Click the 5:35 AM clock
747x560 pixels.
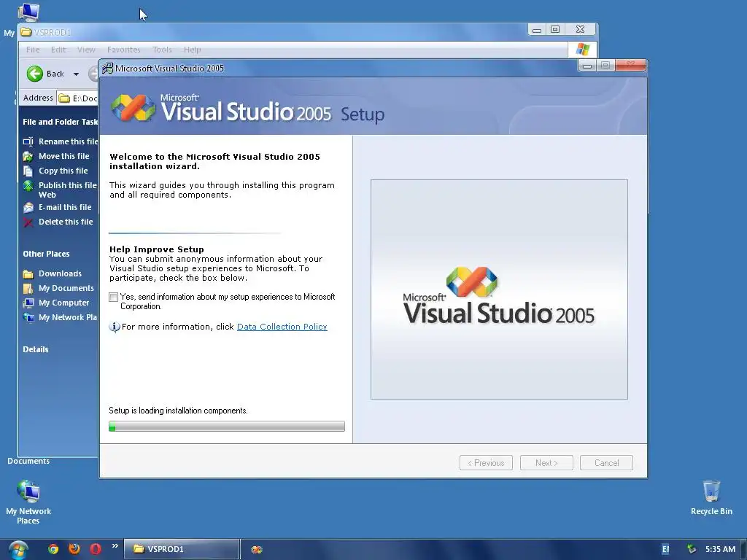[x=720, y=549]
